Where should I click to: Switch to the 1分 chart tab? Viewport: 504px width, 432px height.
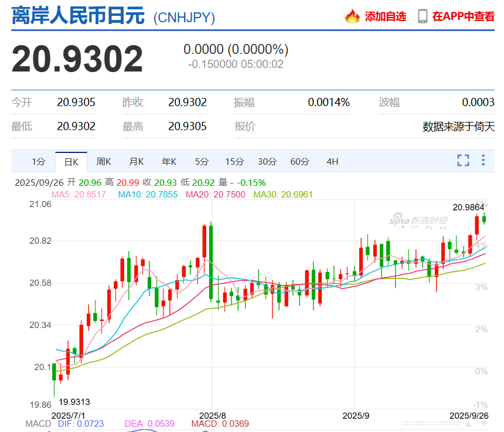(x=39, y=162)
